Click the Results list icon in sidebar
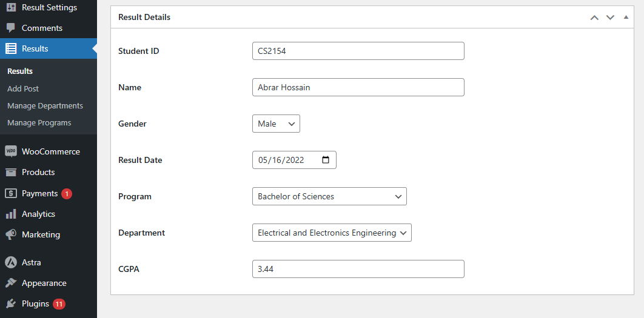Screen dimensions: 644x318 point(11,48)
